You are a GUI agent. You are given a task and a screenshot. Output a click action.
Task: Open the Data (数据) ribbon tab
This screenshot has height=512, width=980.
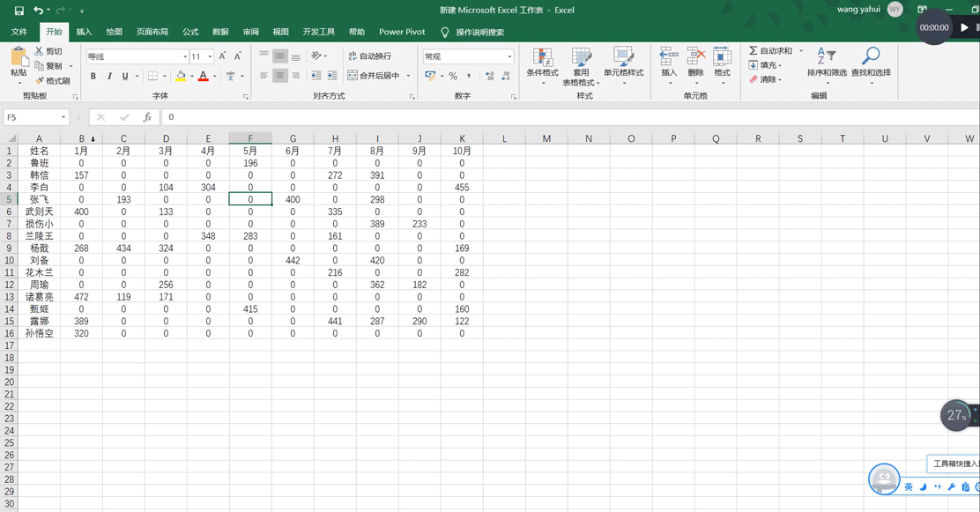pyautogui.click(x=220, y=32)
